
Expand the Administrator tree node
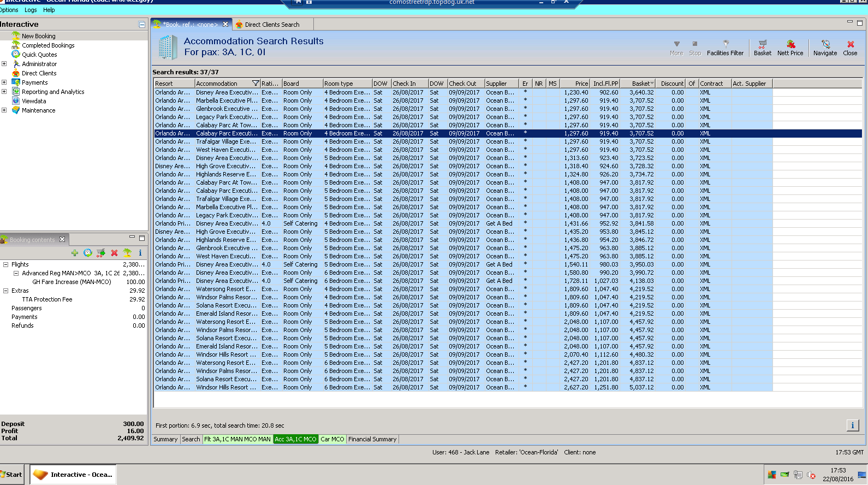(x=4, y=64)
